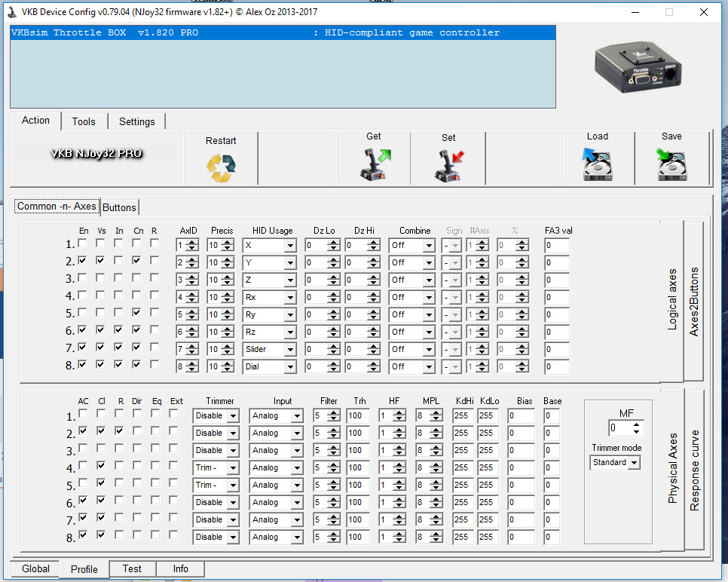Click the Restart recycle icon
Screen dimensions: 728x582
click(x=221, y=167)
